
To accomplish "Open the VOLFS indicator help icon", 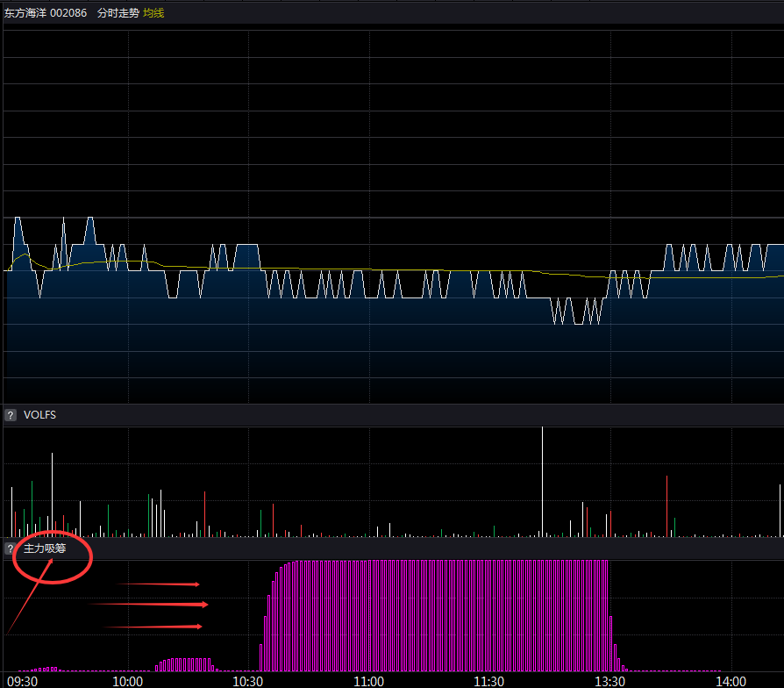I will [x=10, y=415].
